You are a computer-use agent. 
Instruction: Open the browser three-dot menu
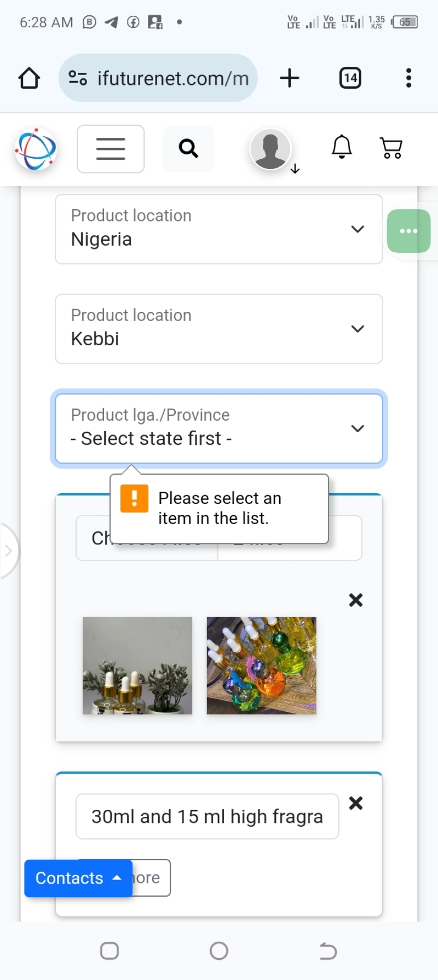[x=408, y=78]
